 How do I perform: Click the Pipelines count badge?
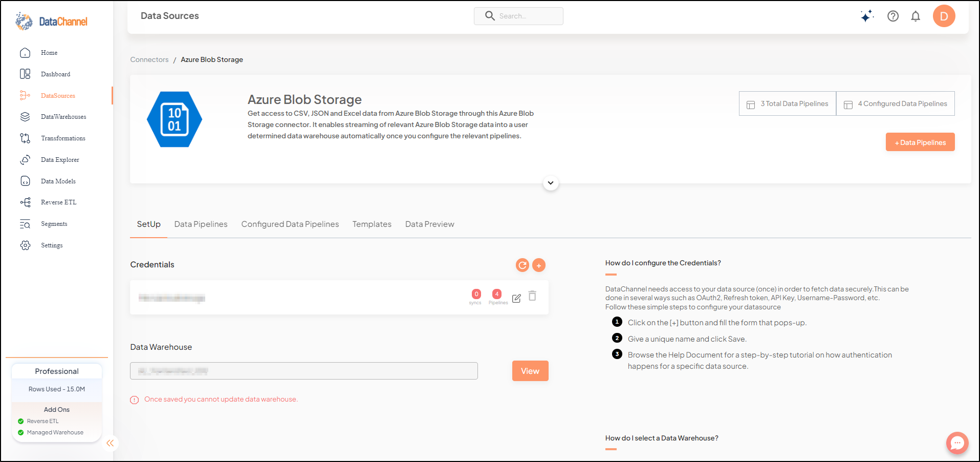click(x=496, y=294)
